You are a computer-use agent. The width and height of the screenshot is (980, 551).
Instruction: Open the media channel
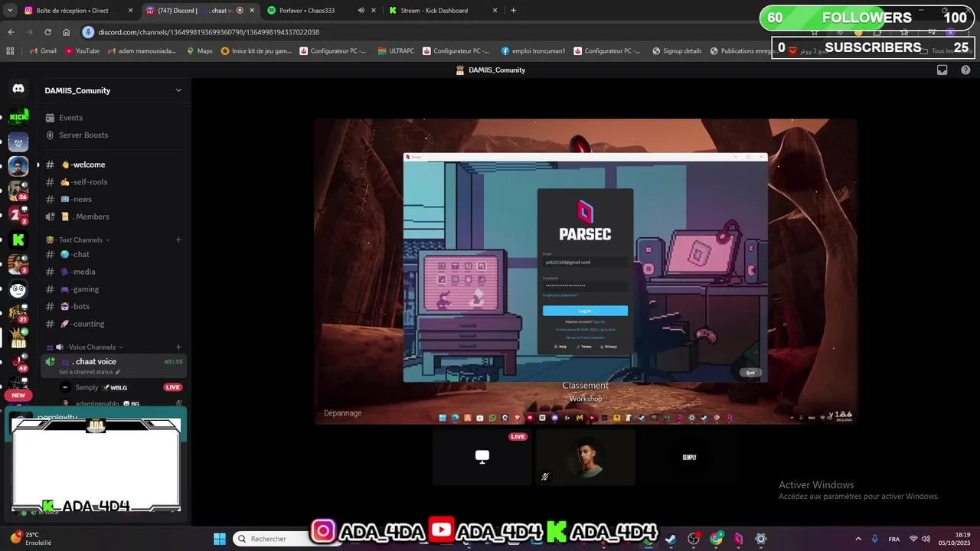(x=113, y=272)
